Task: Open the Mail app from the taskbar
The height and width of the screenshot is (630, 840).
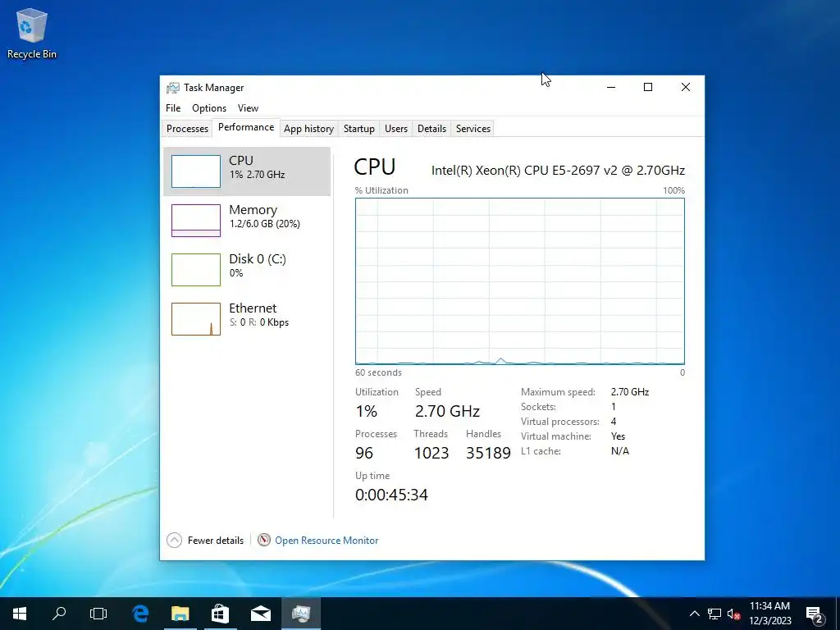Action: [x=260, y=614]
